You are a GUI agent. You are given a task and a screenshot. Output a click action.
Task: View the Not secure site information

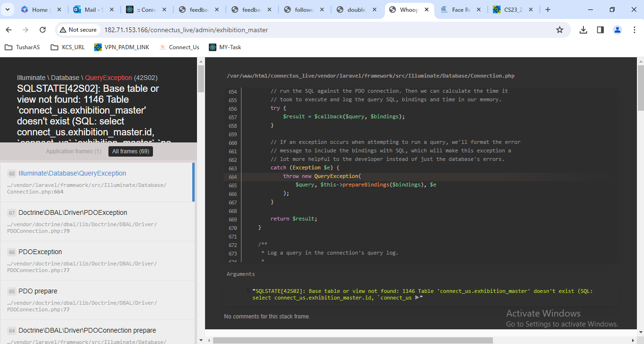point(78,30)
